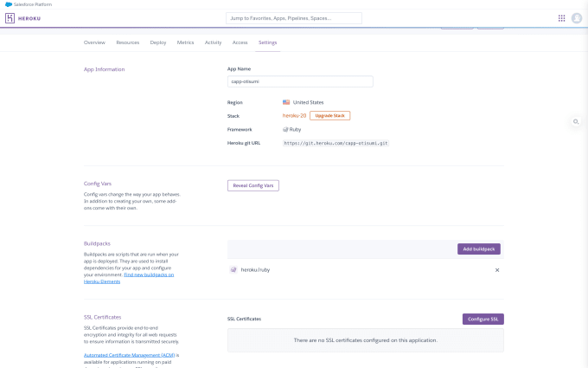Click the heroku-20 stack text
588x368 pixels.
click(x=294, y=116)
